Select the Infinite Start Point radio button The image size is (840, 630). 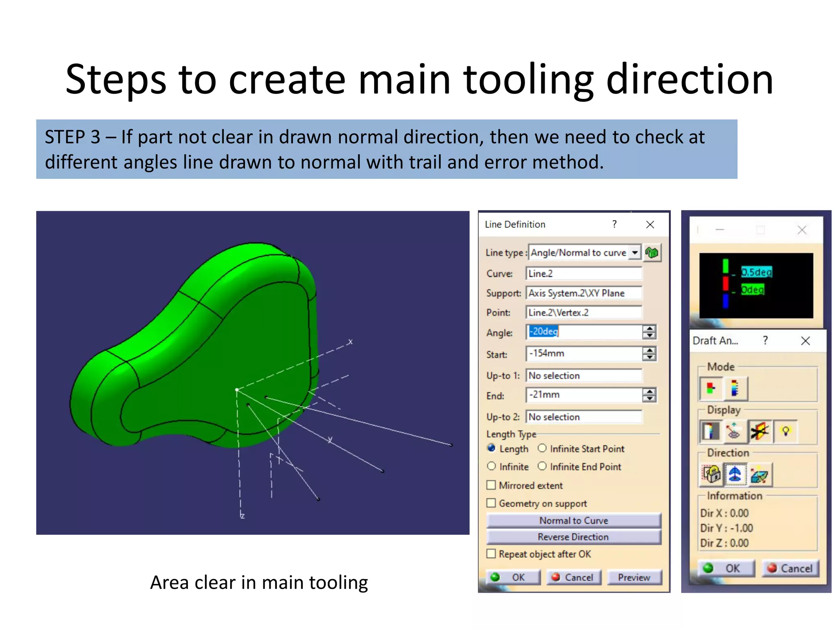tap(542, 448)
